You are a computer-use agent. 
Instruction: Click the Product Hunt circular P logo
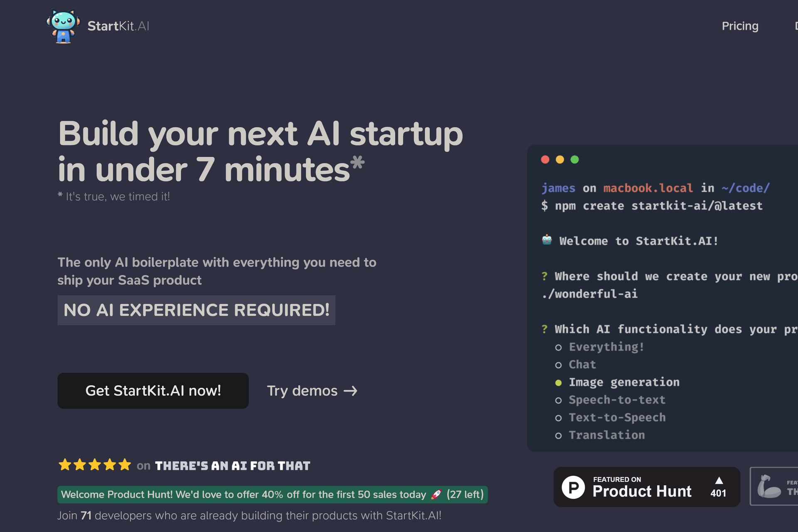coord(573,487)
